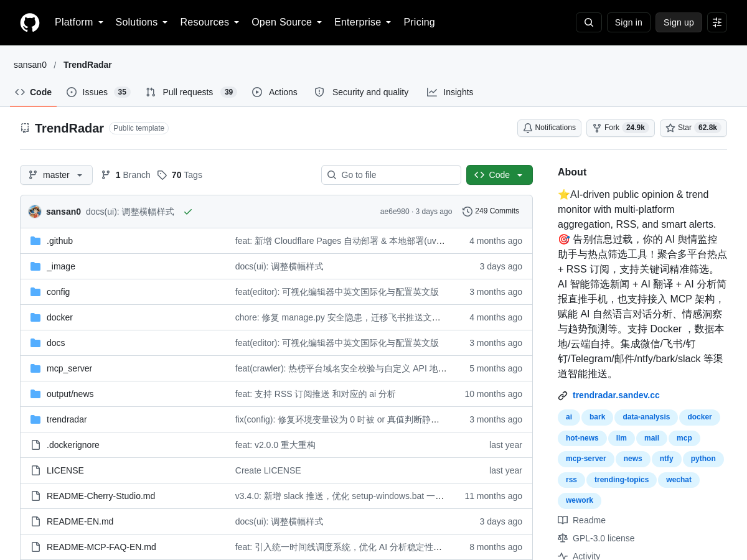Select the hot-news topic tag

582,439
